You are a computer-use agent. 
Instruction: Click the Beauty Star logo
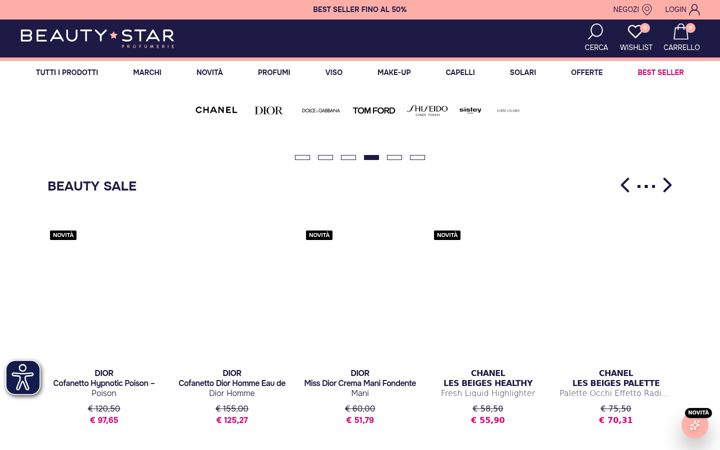(x=97, y=38)
